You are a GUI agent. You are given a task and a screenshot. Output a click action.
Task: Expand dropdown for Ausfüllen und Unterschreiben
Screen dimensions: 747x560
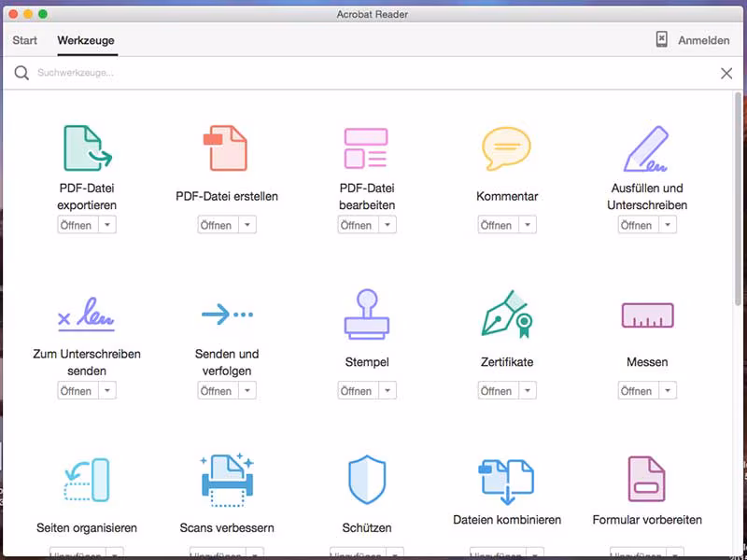[x=668, y=225]
